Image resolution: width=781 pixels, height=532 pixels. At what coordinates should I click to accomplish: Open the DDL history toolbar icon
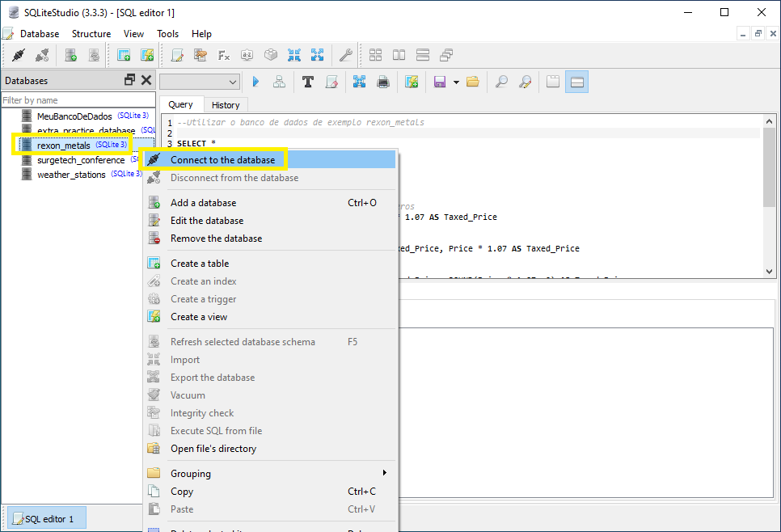pos(201,55)
